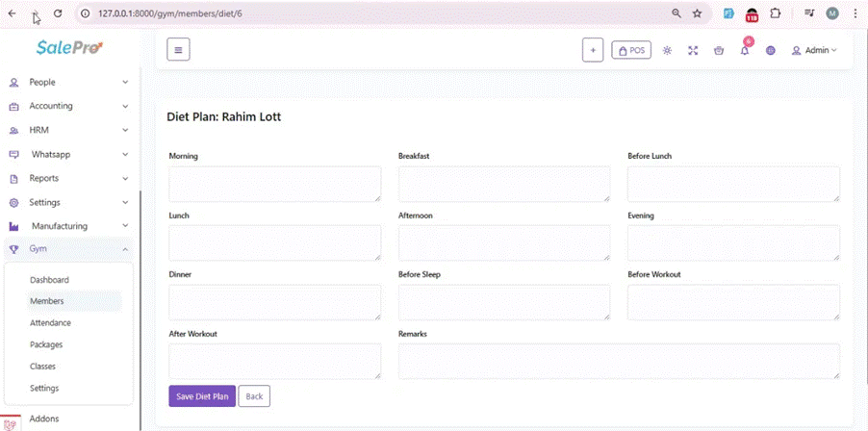Expand the HRM sidebar menu
The width and height of the screenshot is (868, 431).
coord(67,130)
